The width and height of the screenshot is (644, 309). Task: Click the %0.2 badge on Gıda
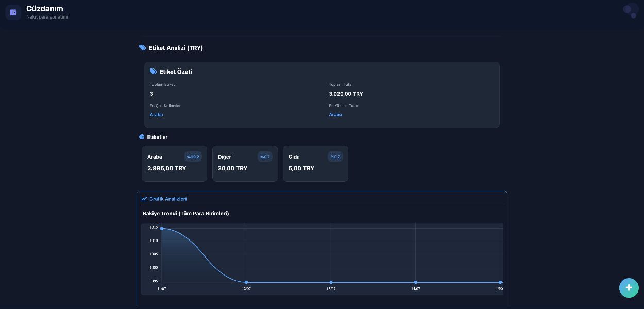pyautogui.click(x=335, y=157)
